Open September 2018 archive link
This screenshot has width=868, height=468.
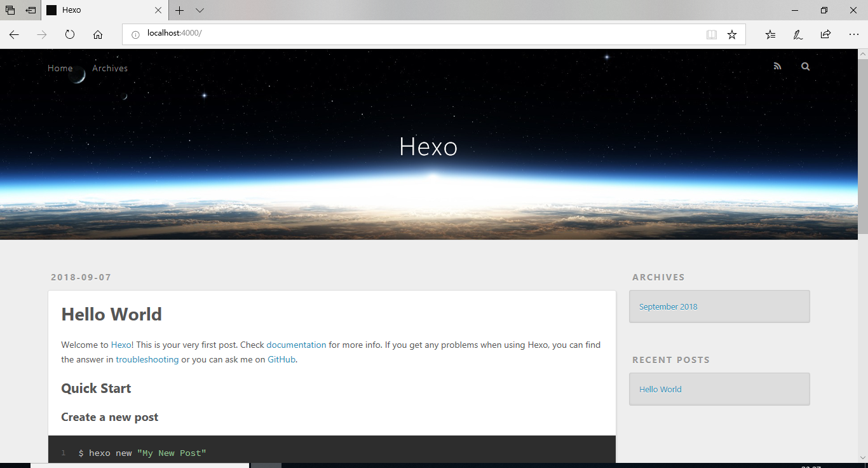[668, 306]
